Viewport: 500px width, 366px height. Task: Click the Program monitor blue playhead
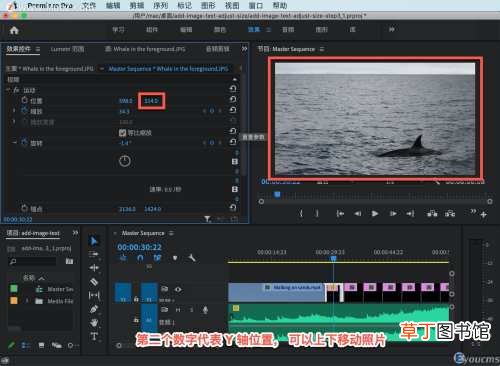click(x=277, y=194)
